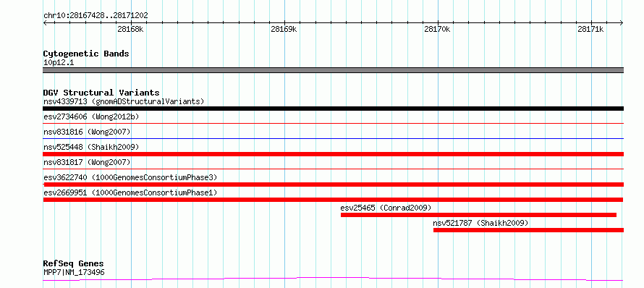Screen dimensions: 644x288
Task: Open the nsv525448 (Shaikh2009) variant label
Action: click(91, 147)
